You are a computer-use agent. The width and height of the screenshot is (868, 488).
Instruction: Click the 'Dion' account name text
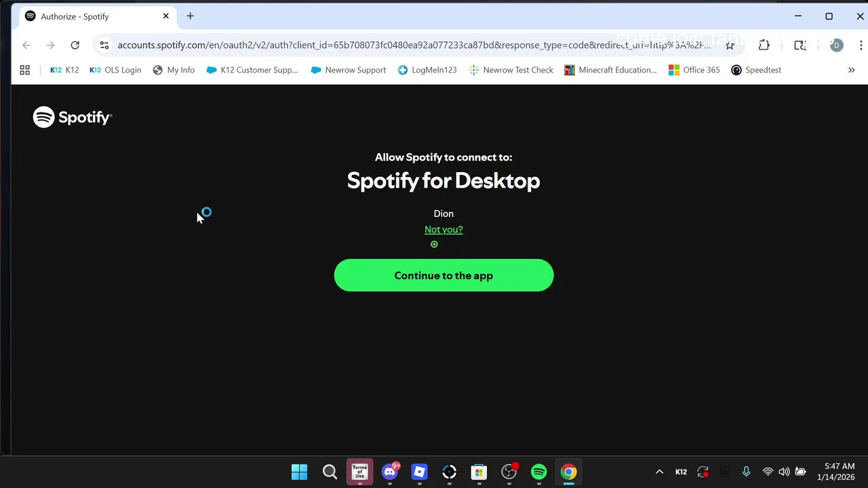pos(443,213)
